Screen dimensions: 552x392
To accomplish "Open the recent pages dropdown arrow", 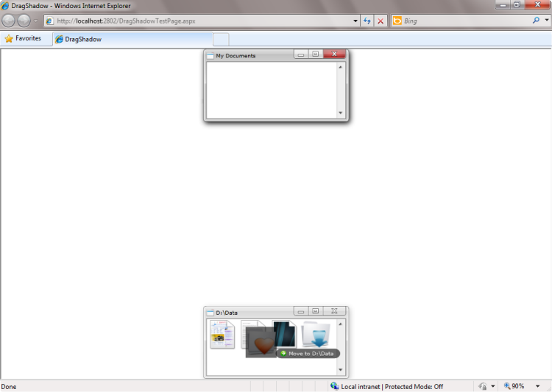I will pyautogui.click(x=35, y=21).
